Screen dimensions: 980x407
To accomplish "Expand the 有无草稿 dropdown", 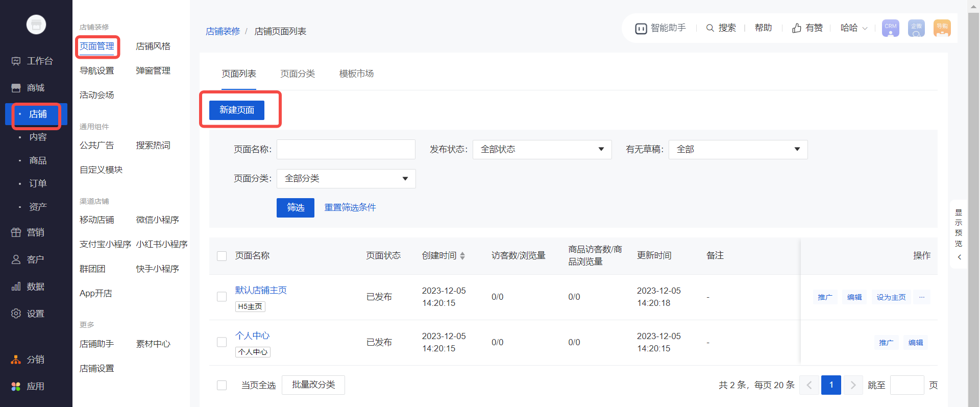I will pyautogui.click(x=738, y=150).
